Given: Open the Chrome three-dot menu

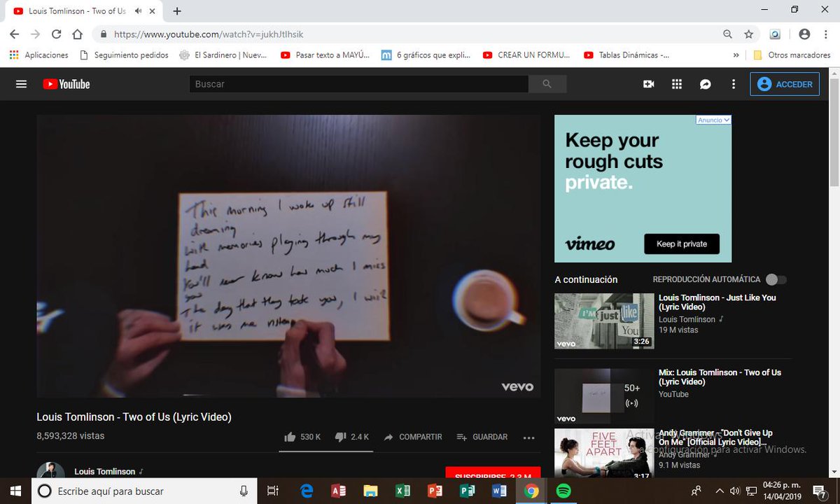Looking at the screenshot, I should click(825, 34).
